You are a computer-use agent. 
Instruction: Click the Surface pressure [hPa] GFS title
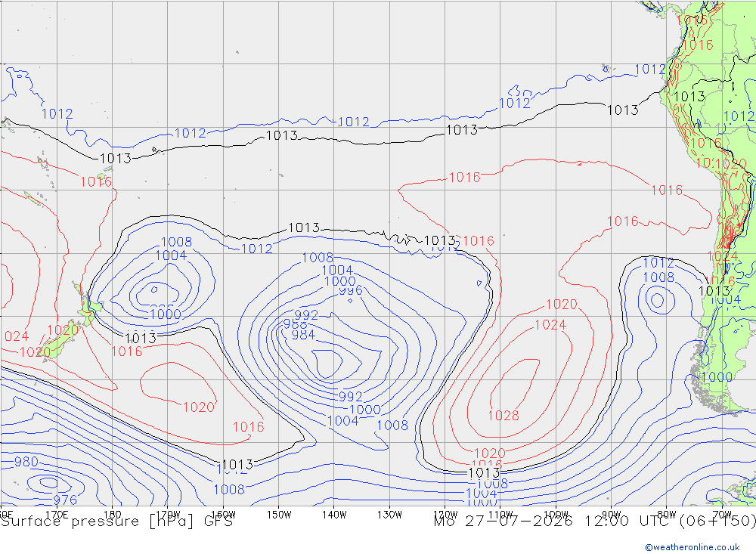(116, 522)
